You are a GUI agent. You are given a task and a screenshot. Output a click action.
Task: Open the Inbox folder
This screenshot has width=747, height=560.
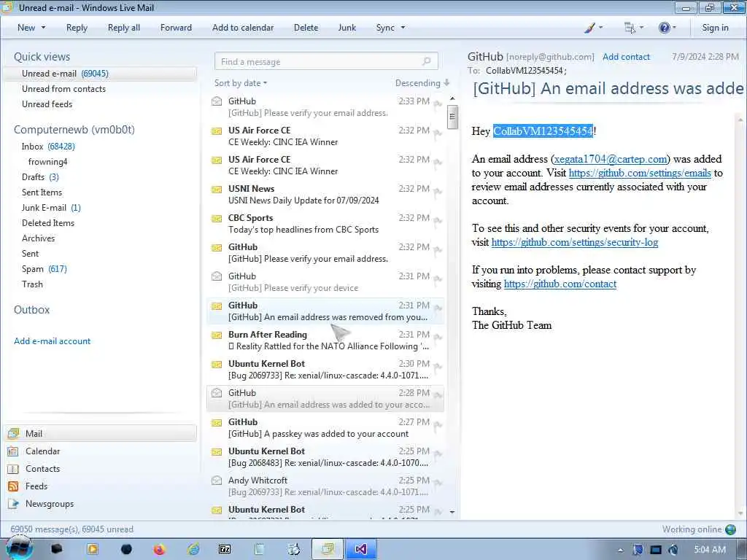(x=47, y=147)
